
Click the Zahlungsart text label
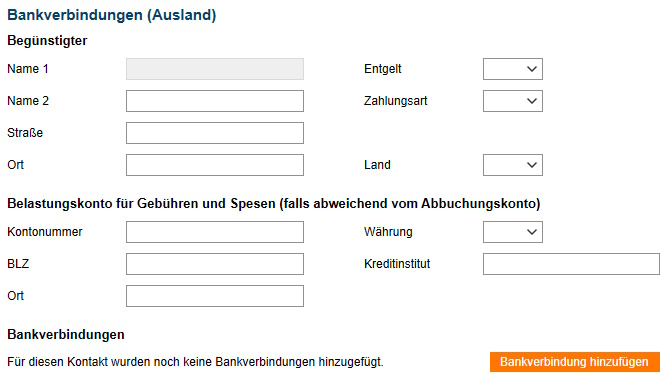[x=395, y=101]
